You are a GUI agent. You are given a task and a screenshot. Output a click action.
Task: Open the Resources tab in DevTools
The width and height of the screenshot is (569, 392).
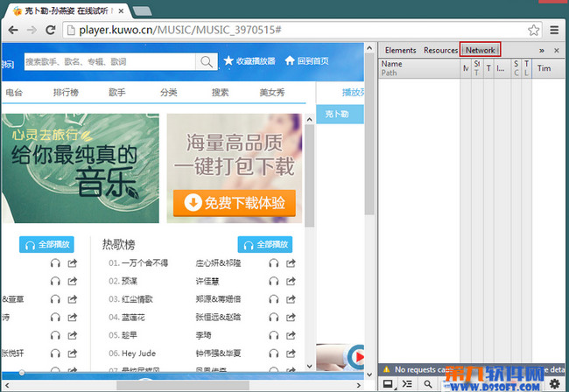pos(440,51)
